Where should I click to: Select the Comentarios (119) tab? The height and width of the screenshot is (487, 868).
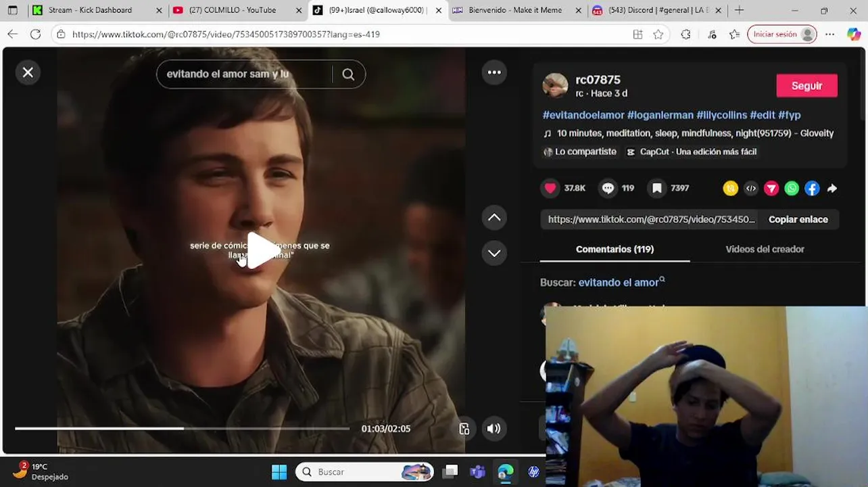[x=614, y=249]
